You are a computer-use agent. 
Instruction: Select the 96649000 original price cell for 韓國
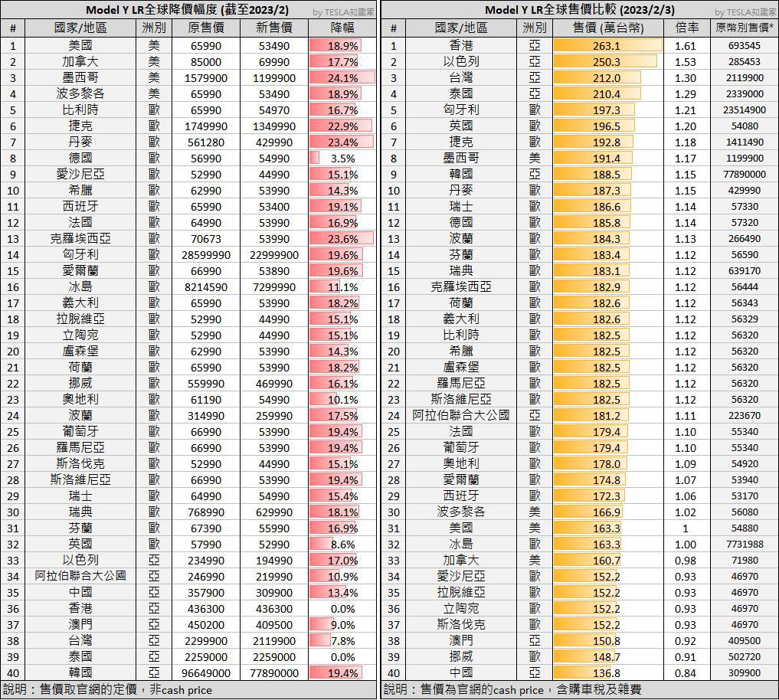[205, 672]
